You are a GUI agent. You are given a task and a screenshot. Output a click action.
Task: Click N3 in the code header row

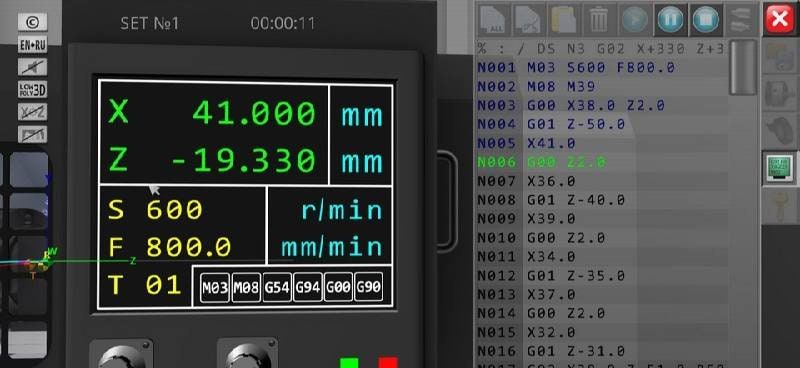coord(577,48)
